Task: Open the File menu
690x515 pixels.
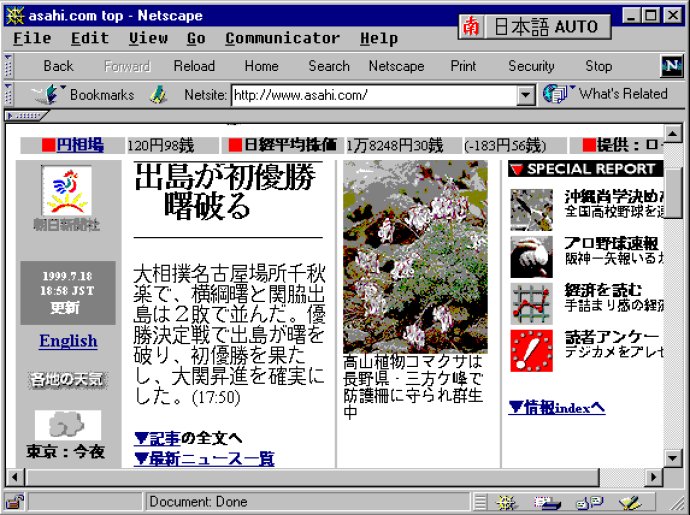Action: click(32, 38)
